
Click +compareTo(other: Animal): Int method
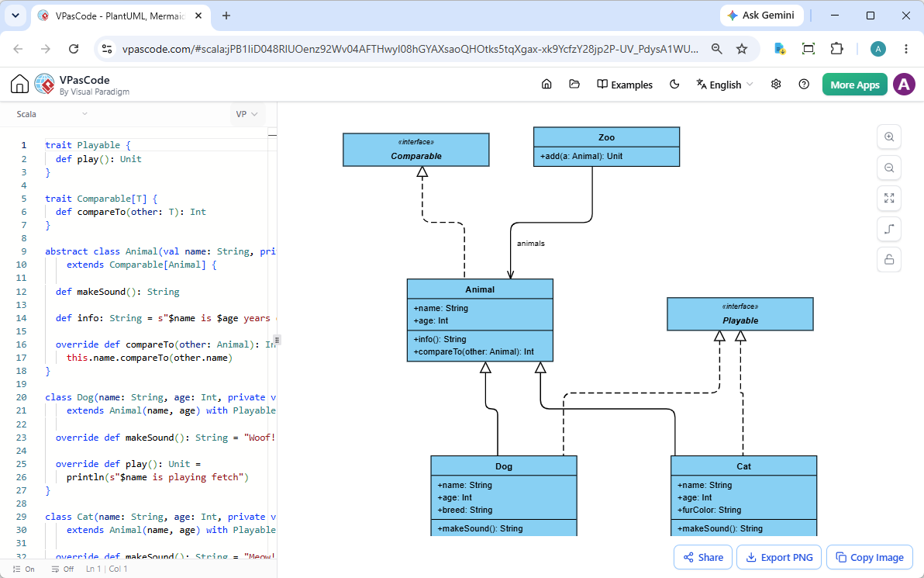point(473,352)
